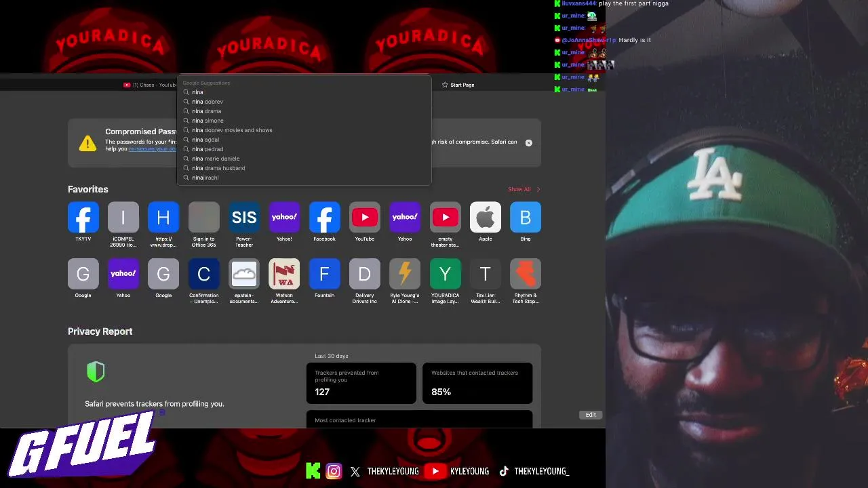
Task: Select the 'nina marie daniele' suggestion
Action: pyautogui.click(x=304, y=159)
